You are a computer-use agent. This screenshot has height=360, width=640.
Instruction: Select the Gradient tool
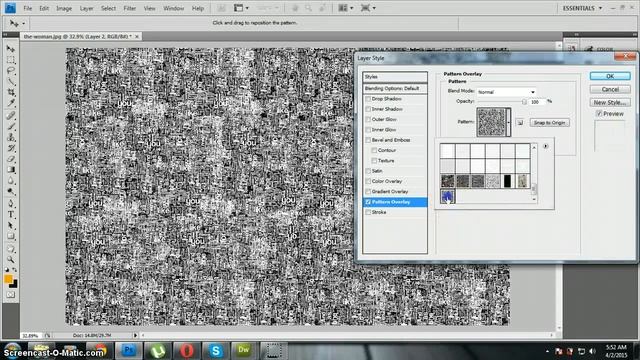(11, 170)
